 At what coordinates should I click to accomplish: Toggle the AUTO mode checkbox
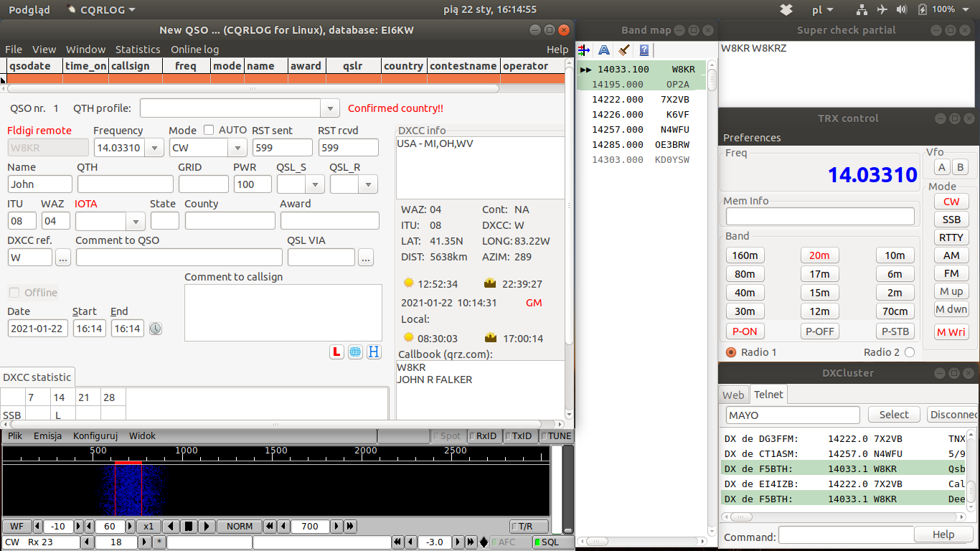pyautogui.click(x=209, y=130)
